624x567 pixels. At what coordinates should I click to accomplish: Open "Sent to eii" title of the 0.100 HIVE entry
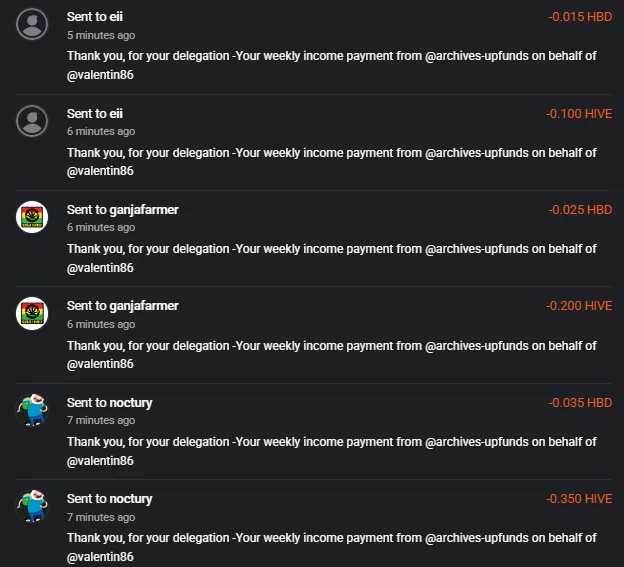[95, 114]
